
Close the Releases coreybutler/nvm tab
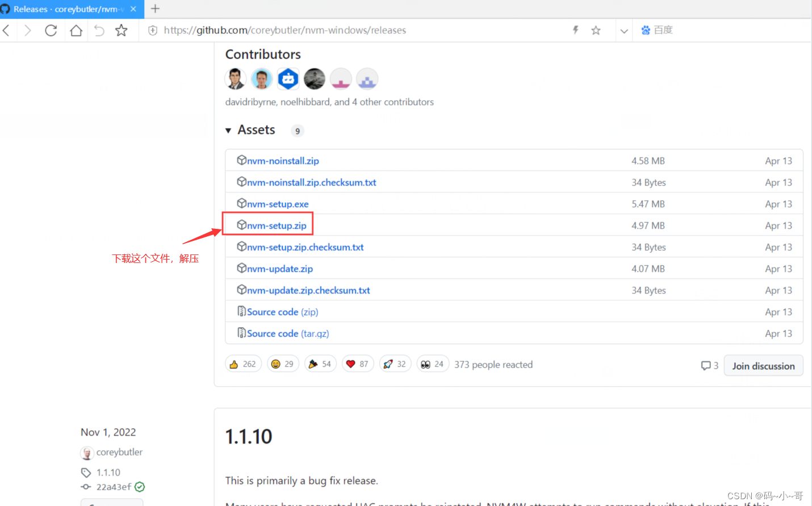click(133, 9)
